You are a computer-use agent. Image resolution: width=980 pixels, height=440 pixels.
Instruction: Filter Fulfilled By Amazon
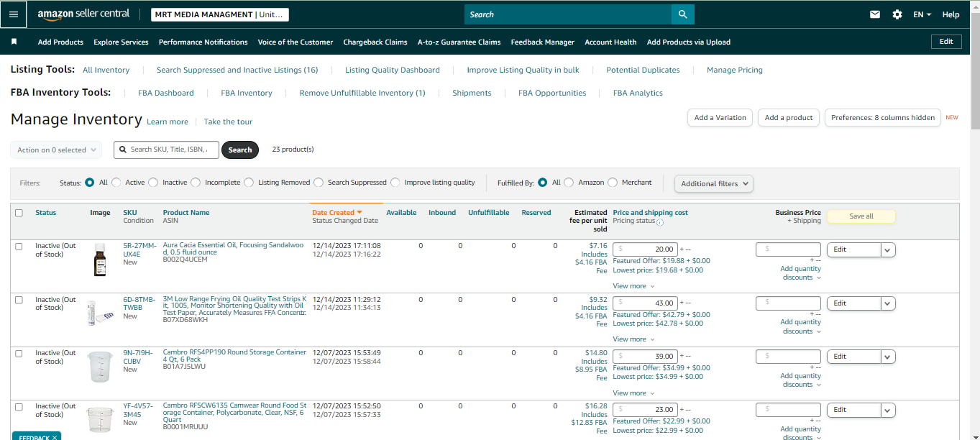pyautogui.click(x=569, y=183)
